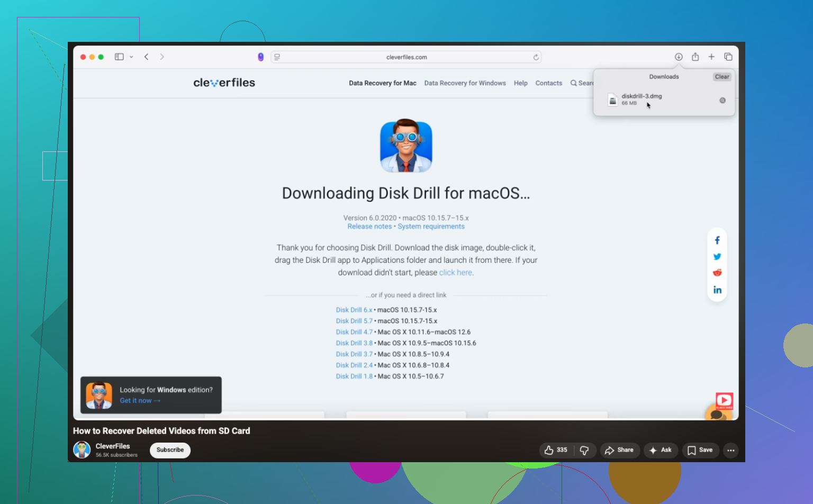Click the site Search icon
This screenshot has height=504, width=813.
[574, 83]
